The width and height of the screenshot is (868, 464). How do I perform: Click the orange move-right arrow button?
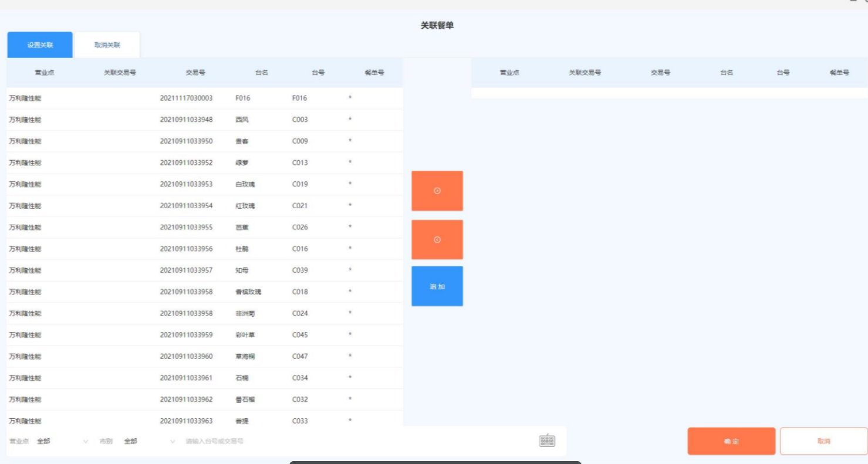(437, 191)
